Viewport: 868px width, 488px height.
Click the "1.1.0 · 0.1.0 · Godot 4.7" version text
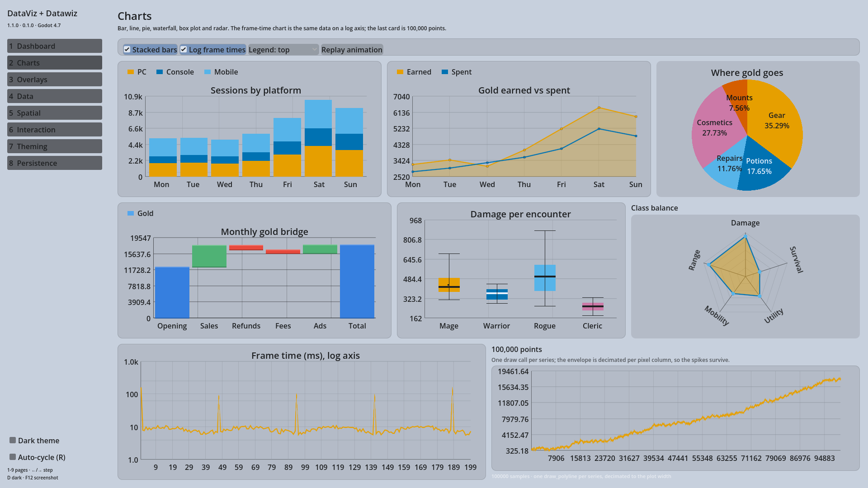[x=34, y=25]
